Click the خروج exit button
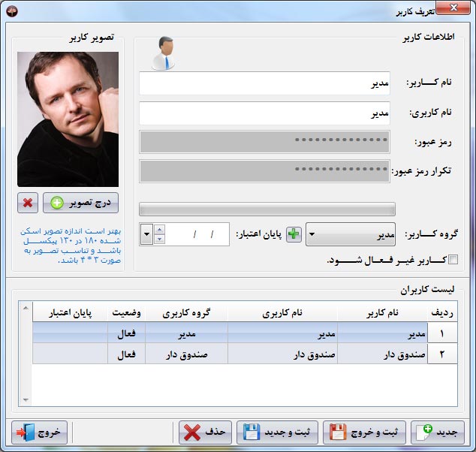This screenshot has height=452, width=476. [39, 432]
